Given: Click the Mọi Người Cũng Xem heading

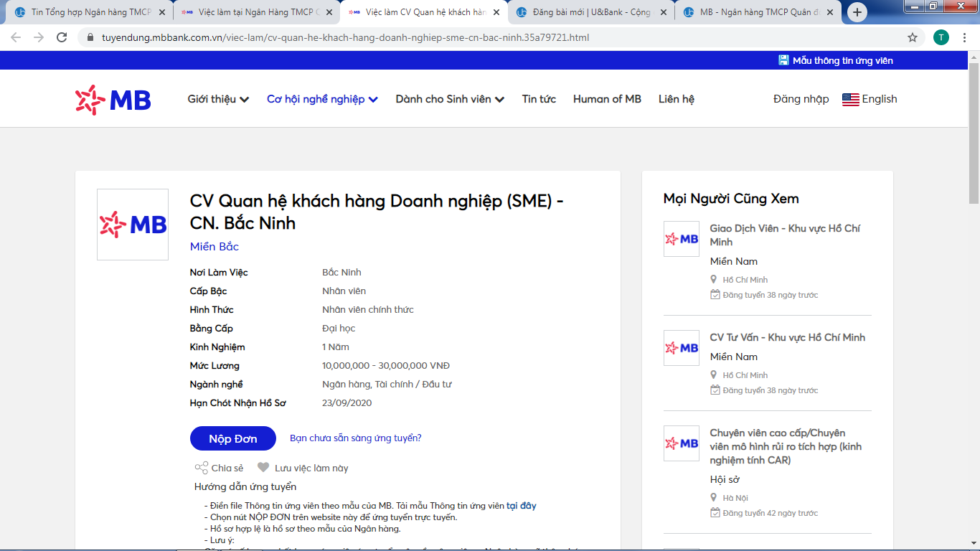Looking at the screenshot, I should (x=731, y=199).
